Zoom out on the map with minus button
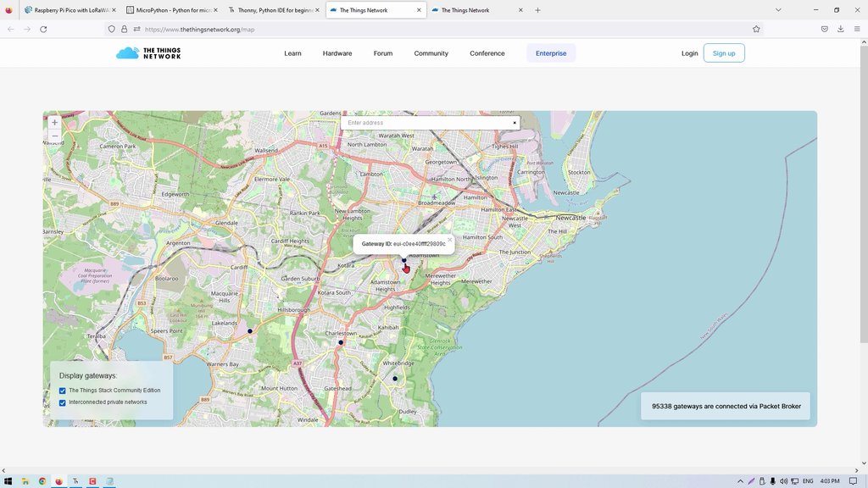The height and width of the screenshot is (488, 868). [54, 136]
